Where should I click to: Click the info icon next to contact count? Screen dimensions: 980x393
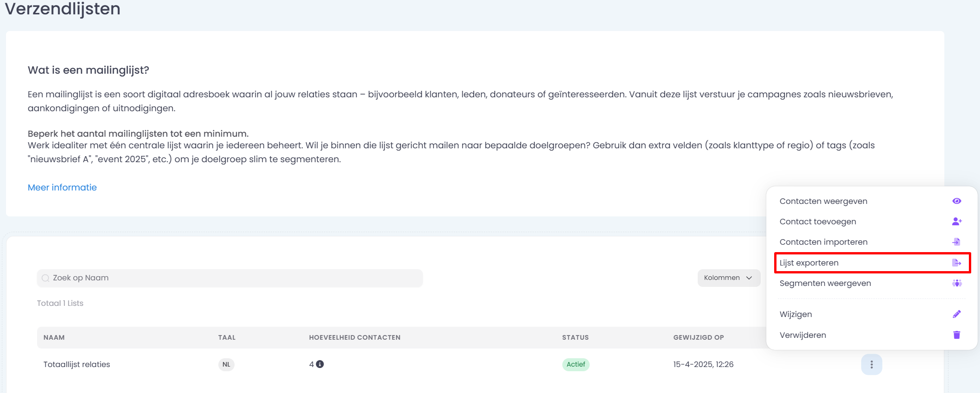(320, 364)
